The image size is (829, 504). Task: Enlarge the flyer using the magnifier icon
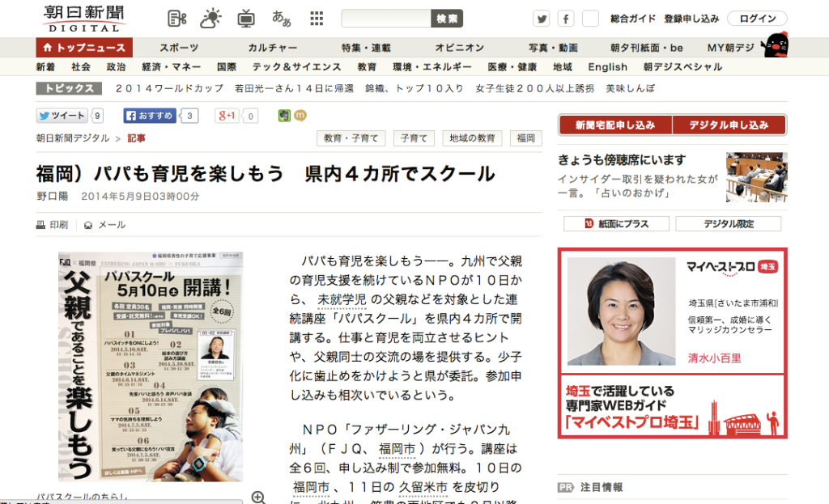point(258,498)
